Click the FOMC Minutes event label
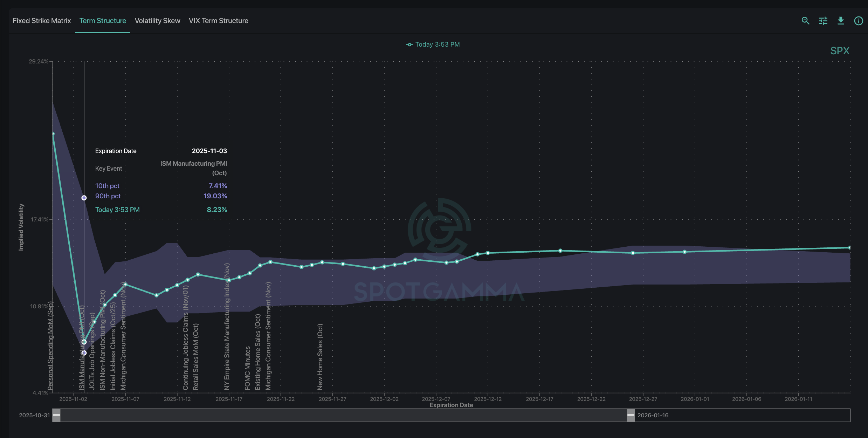The width and height of the screenshot is (868, 438). [248, 368]
